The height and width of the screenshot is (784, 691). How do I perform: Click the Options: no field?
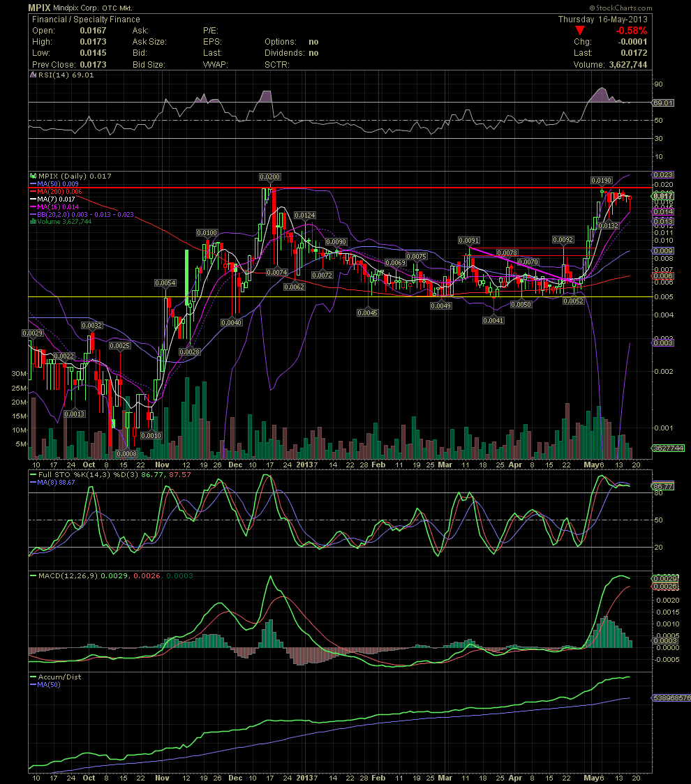[292, 42]
